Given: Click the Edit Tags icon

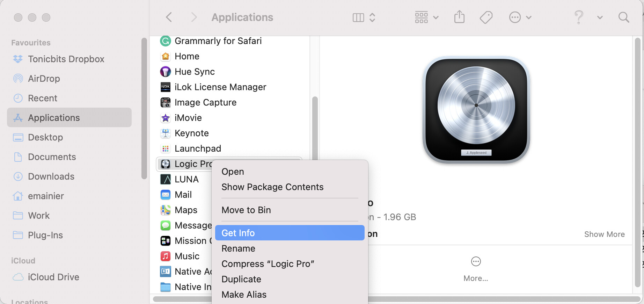Looking at the screenshot, I should [486, 17].
